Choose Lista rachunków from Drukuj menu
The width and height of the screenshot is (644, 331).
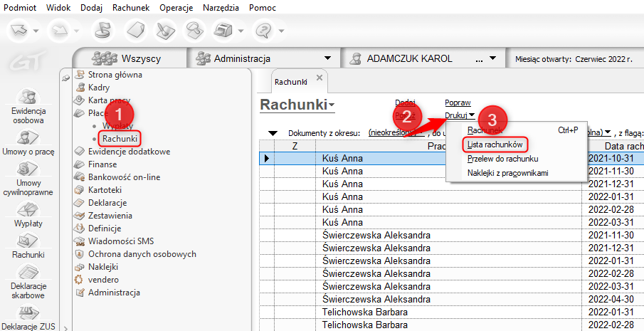tap(495, 145)
